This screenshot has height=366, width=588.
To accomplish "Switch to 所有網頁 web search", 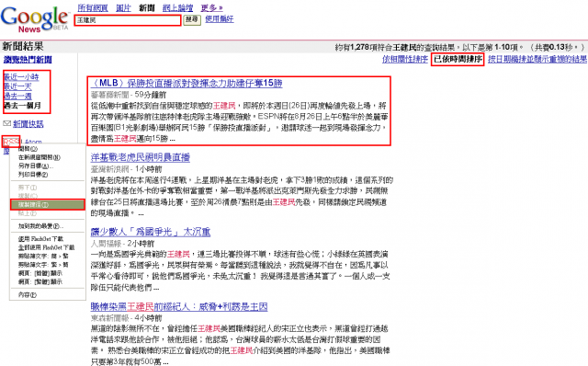I will point(93,7).
